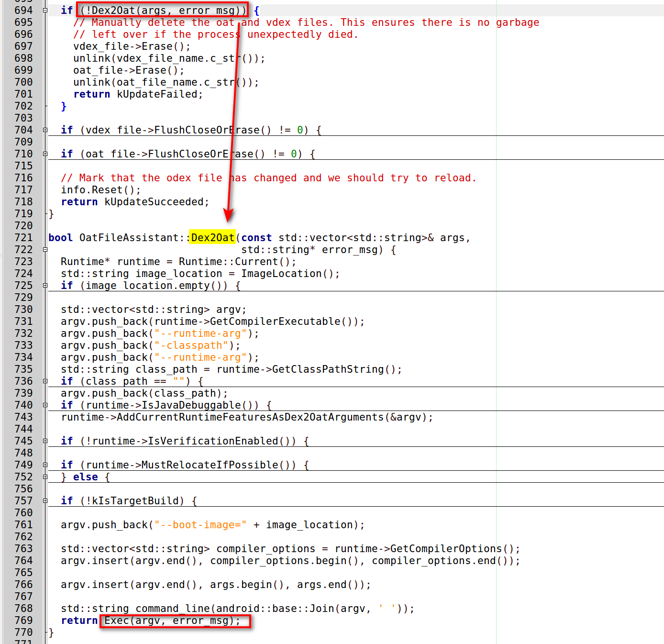Click "--runtime-arg" string on line 732
Image resolution: width=664 pixels, height=644 pixels.
200,333
